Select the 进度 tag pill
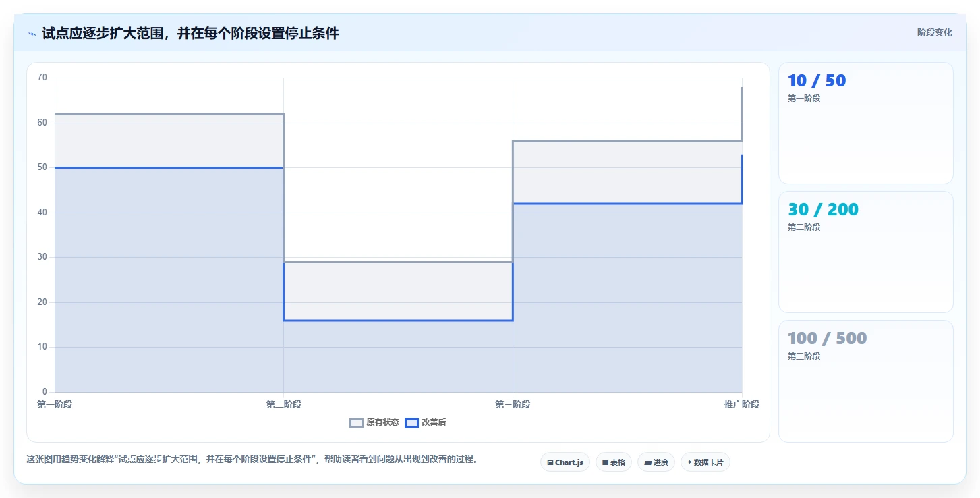 [656, 462]
